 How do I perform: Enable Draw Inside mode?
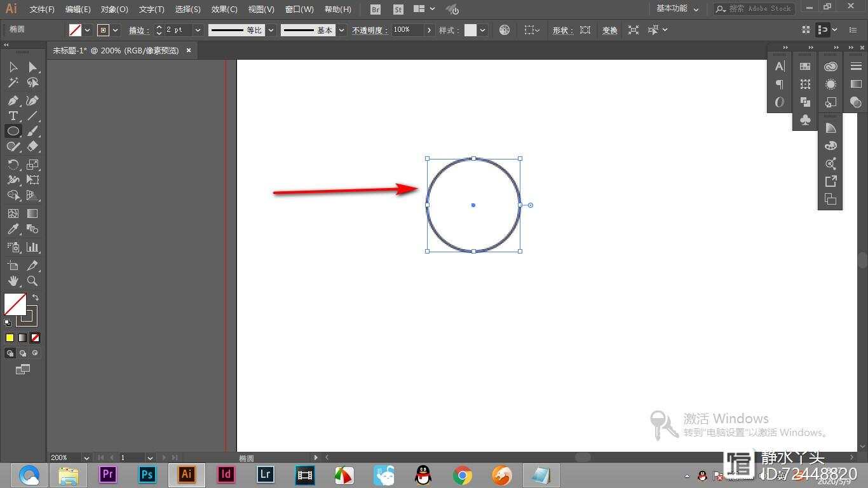pyautogui.click(x=35, y=353)
